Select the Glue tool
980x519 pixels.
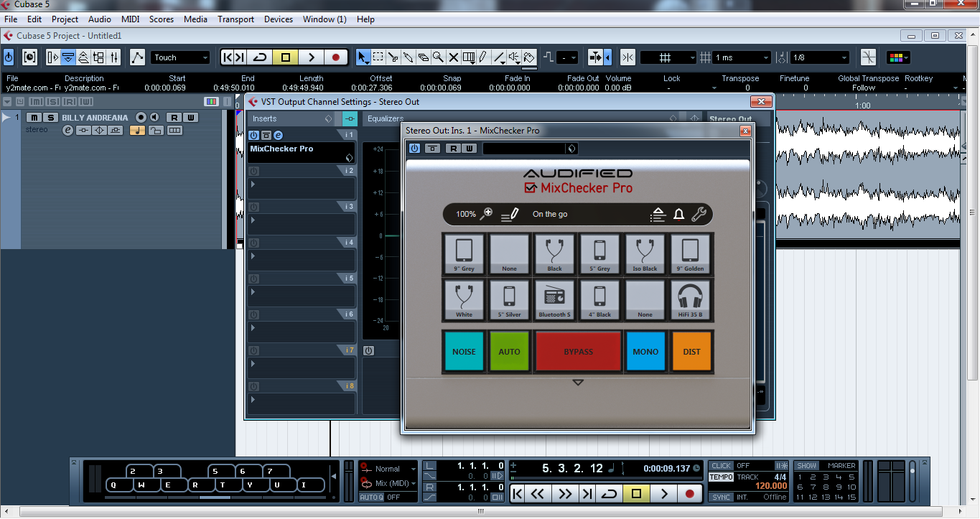(x=409, y=57)
